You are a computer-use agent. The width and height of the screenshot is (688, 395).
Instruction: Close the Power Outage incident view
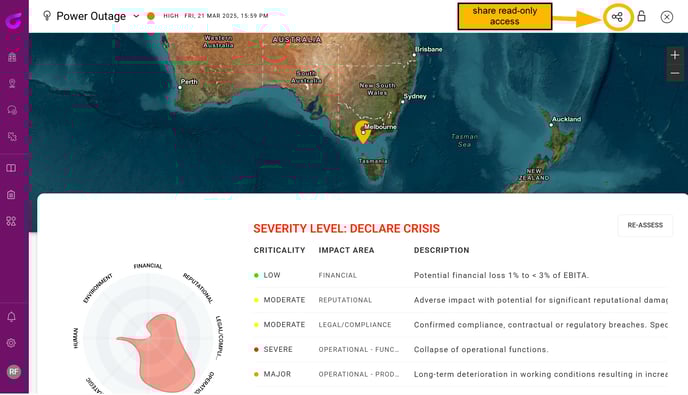[x=666, y=17]
